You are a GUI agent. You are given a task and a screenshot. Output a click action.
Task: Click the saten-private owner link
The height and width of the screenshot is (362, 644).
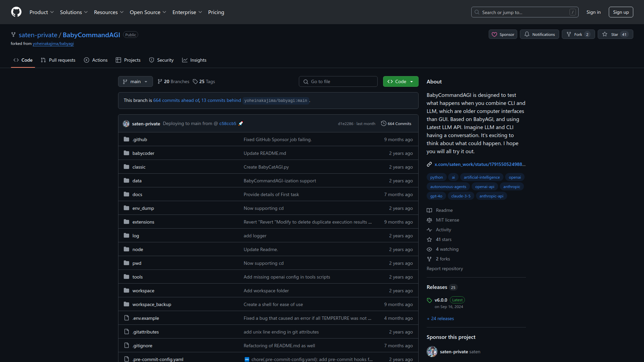pos(38,35)
